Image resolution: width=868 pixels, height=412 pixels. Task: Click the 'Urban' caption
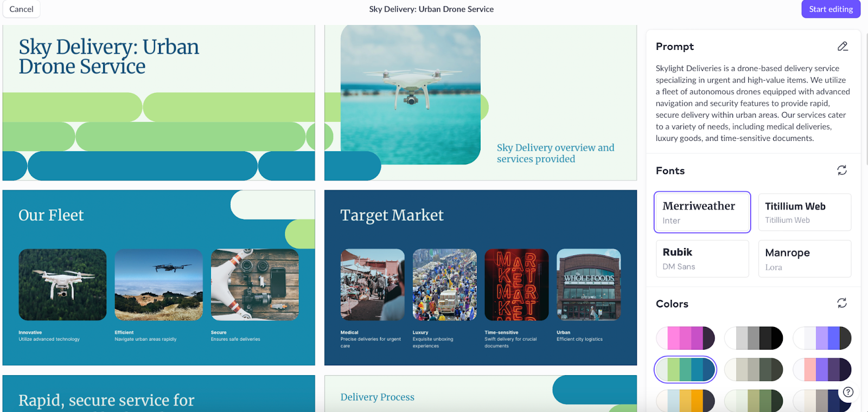[563, 332]
